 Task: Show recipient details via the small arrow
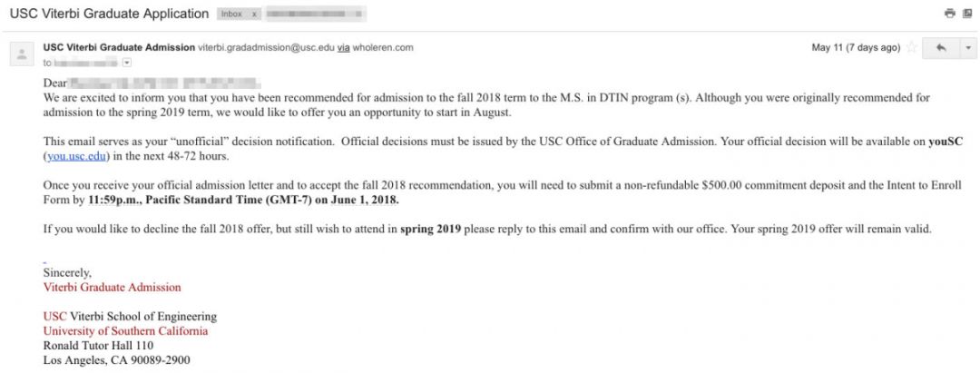click(x=126, y=63)
